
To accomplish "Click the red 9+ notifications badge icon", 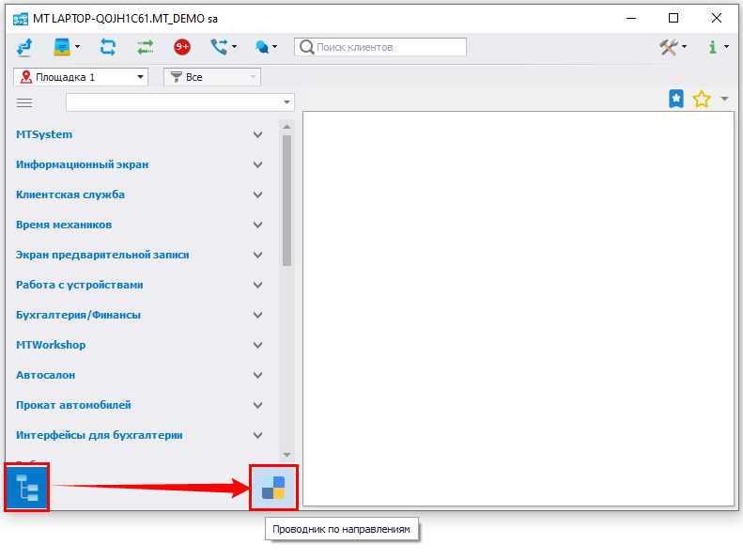I will pyautogui.click(x=182, y=47).
